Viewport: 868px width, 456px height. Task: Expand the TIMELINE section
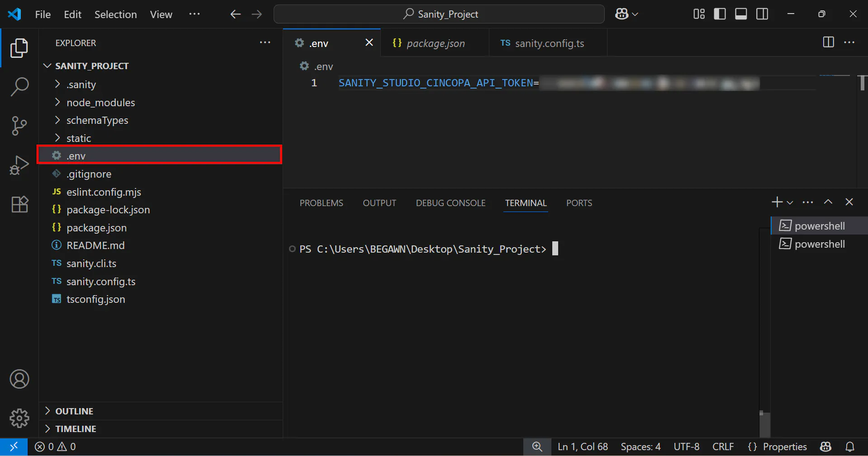tap(160, 428)
